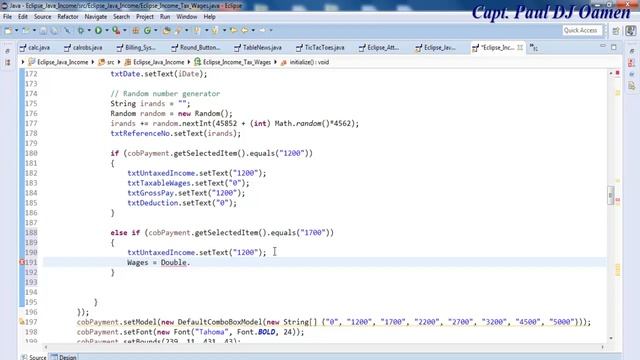Viewport: 640px width, 360px height.
Task: Click the vertical scrollbar thumb of editor
Action: 611,196
